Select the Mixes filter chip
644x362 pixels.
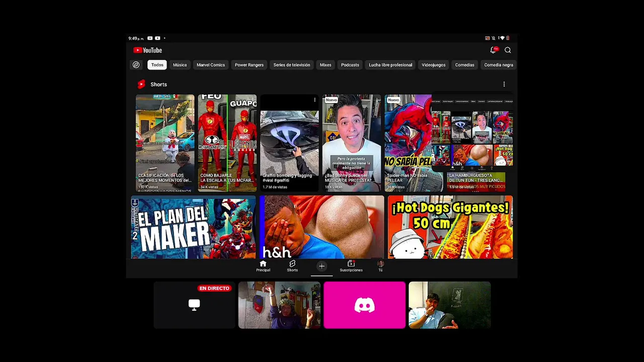(326, 65)
